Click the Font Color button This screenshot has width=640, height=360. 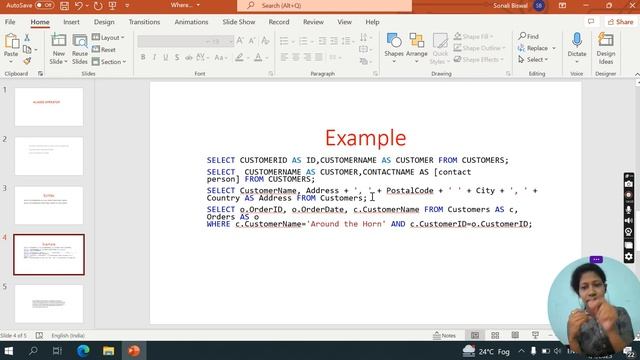click(x=258, y=58)
